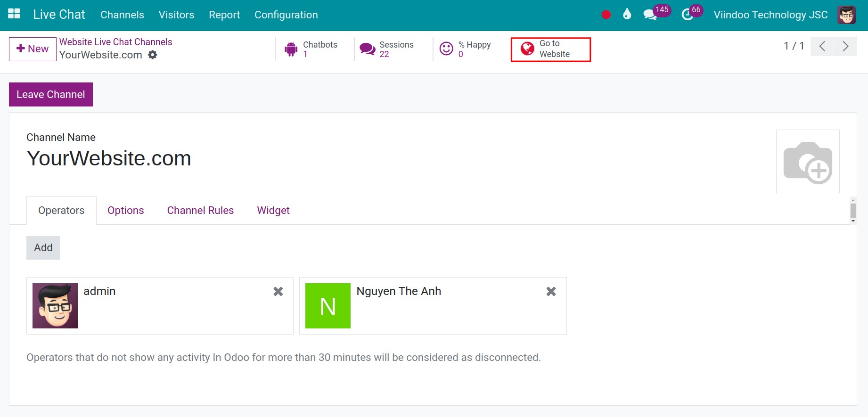The width and height of the screenshot is (868, 417).
Task: Switch to the Widget tab
Action: click(x=273, y=211)
